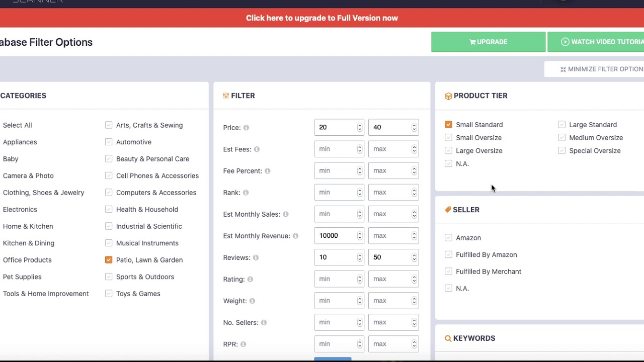Click the Est Monthly Revenue info icon
The width and height of the screenshot is (644, 362).
coord(295,236)
